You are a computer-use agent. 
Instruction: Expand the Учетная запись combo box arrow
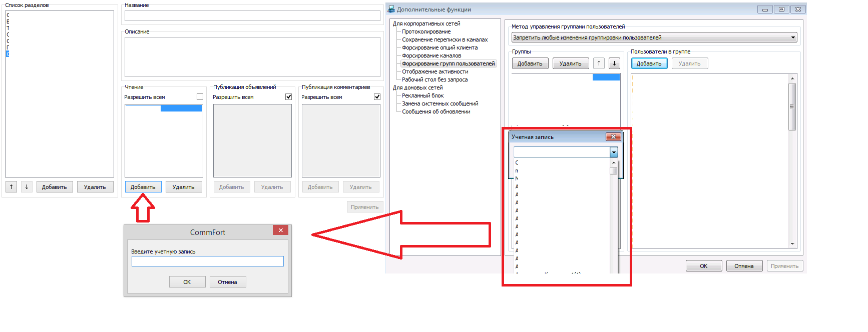pos(614,152)
